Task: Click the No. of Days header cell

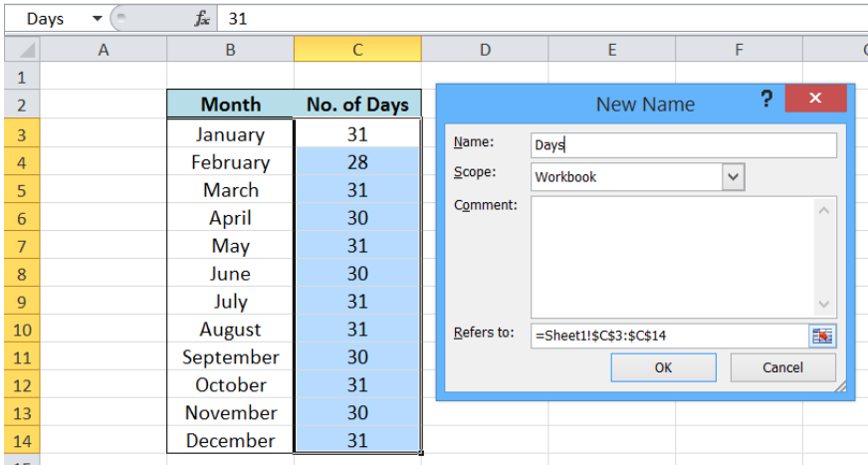Action: click(357, 105)
